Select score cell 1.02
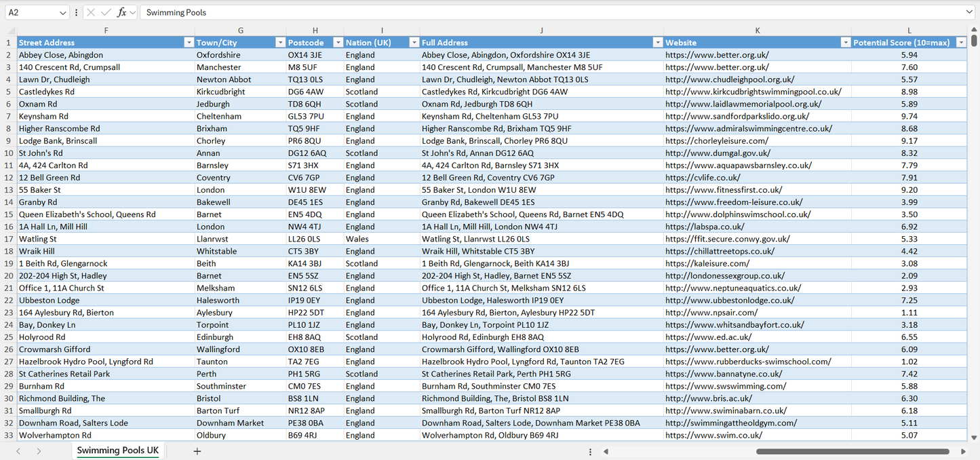Screen dimensions: 980x460 (x=909, y=362)
